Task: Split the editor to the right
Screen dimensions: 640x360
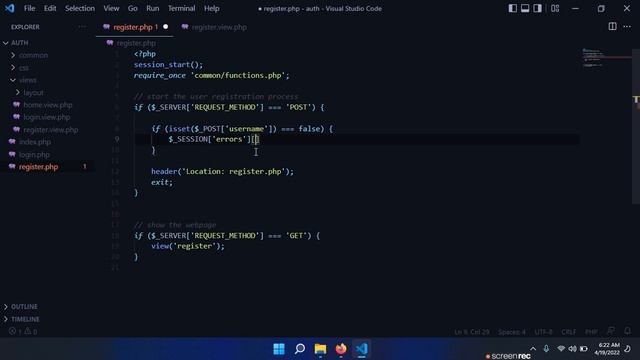Action: click(x=612, y=27)
